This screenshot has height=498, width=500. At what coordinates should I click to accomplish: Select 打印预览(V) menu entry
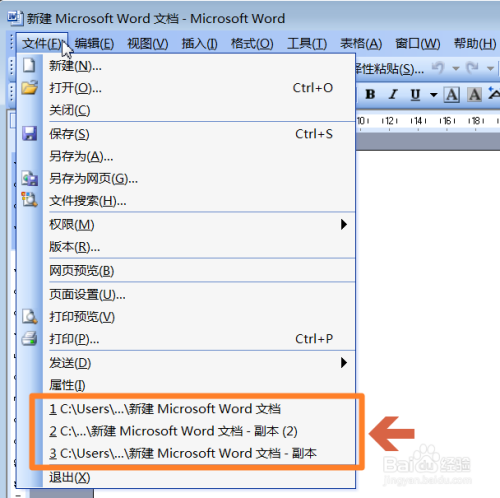point(186,317)
